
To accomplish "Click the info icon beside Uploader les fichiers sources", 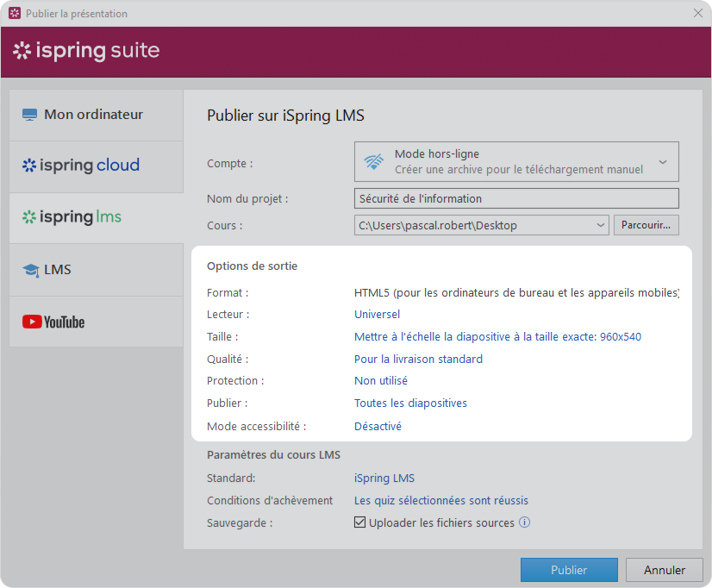I will [524, 522].
